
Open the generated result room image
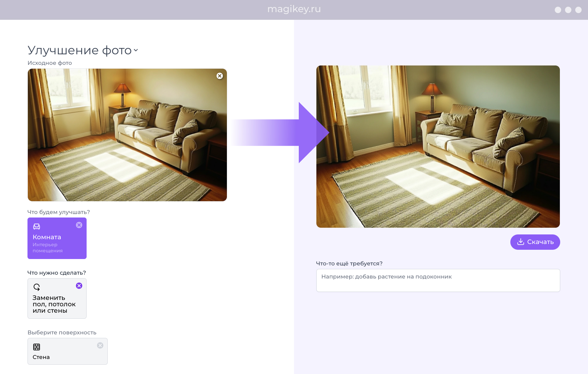click(x=438, y=146)
